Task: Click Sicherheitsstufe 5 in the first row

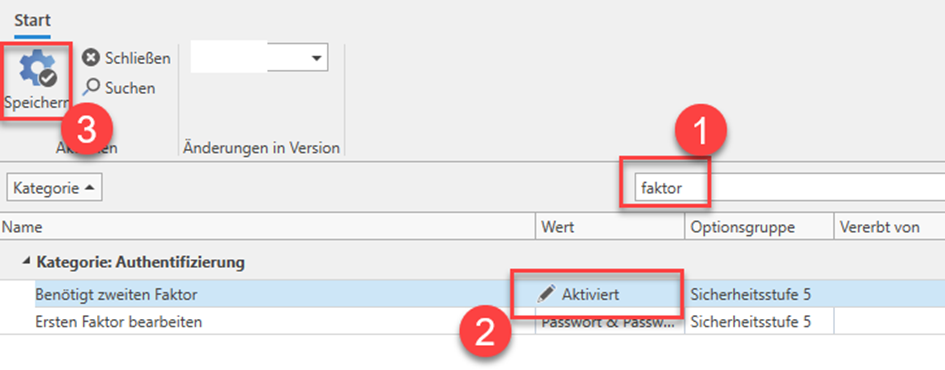Action: pyautogui.click(x=750, y=295)
